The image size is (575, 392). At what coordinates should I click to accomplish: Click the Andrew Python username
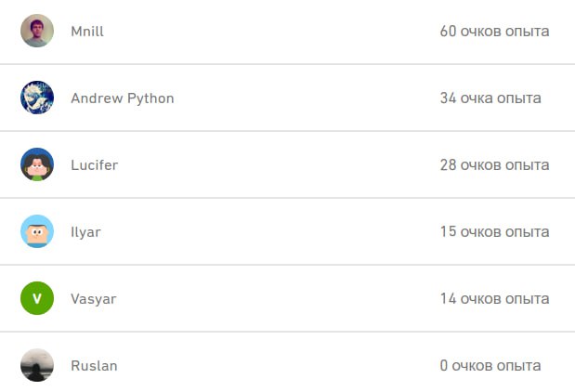tap(122, 98)
